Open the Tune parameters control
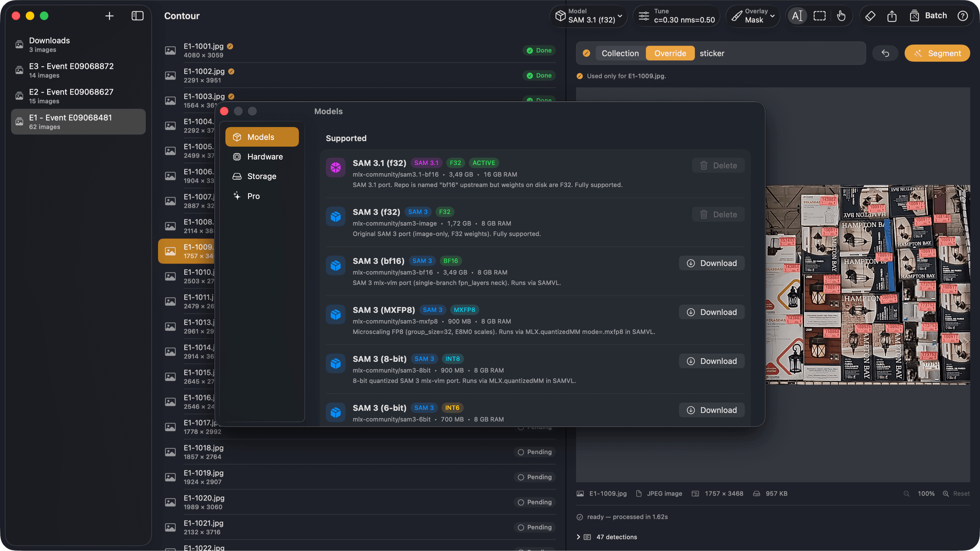This screenshot has width=980, height=551. point(677,16)
